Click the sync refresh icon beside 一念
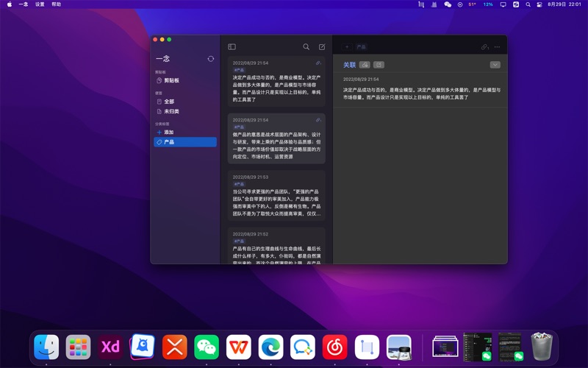 point(211,59)
